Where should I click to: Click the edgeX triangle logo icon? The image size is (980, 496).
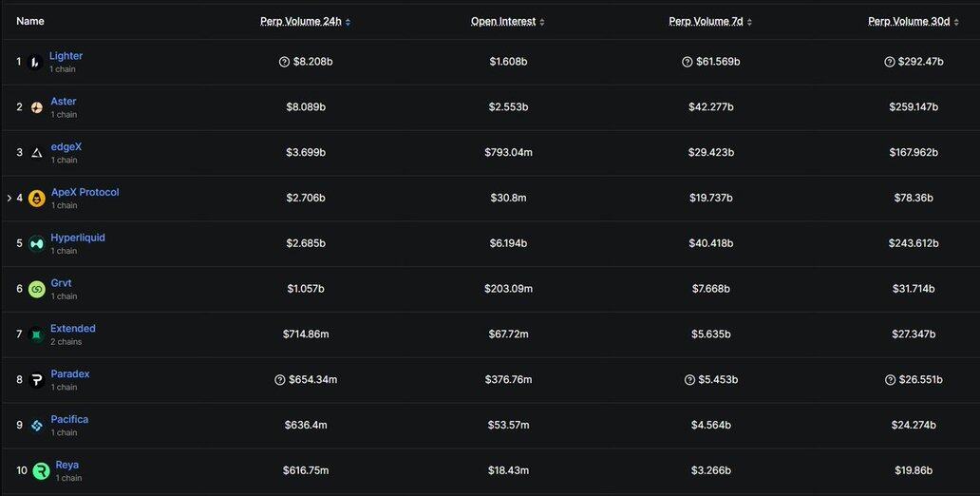click(36, 153)
